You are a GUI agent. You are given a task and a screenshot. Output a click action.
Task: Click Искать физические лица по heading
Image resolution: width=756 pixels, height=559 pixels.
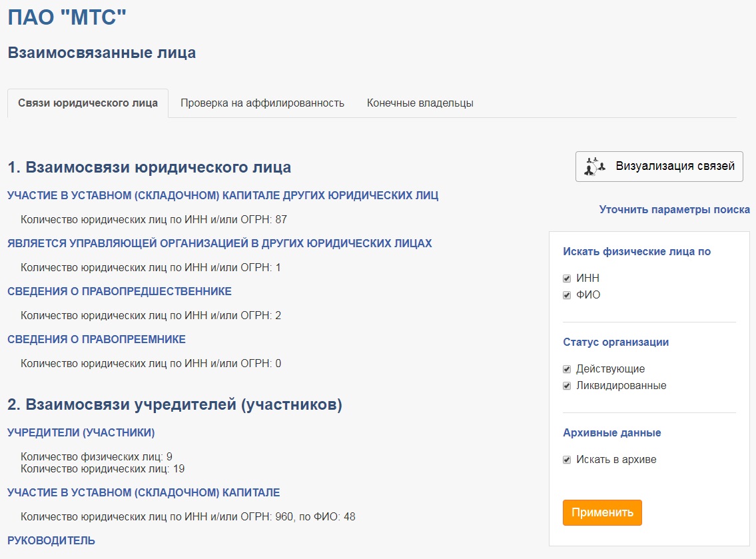coord(637,251)
